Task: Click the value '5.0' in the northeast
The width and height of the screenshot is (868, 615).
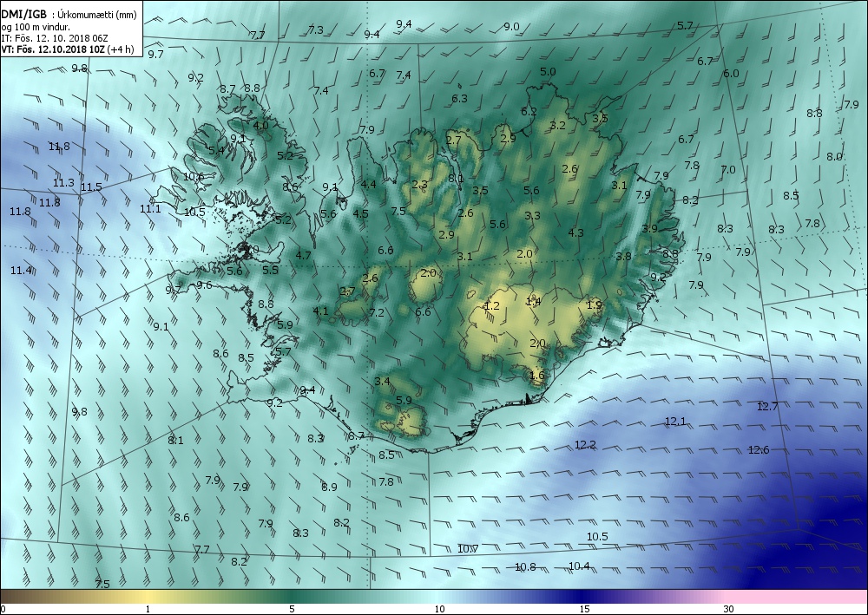Action: pos(548,71)
